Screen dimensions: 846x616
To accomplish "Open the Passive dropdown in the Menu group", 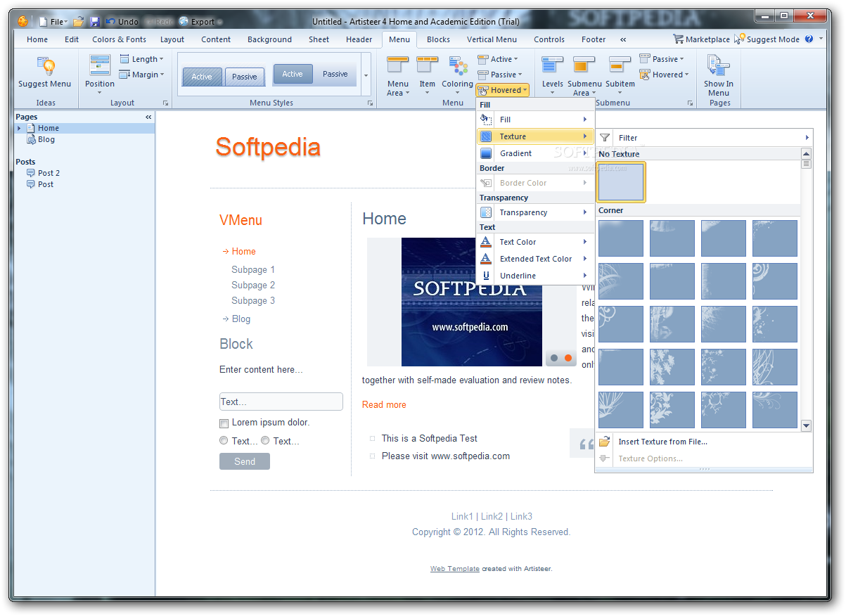I will (x=499, y=75).
